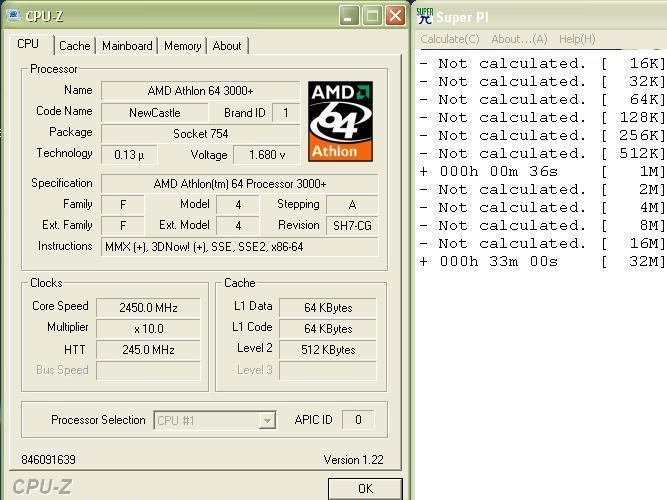Open the About tab in CPU-Z
Viewport: 667px width, 500px height.
(227, 46)
